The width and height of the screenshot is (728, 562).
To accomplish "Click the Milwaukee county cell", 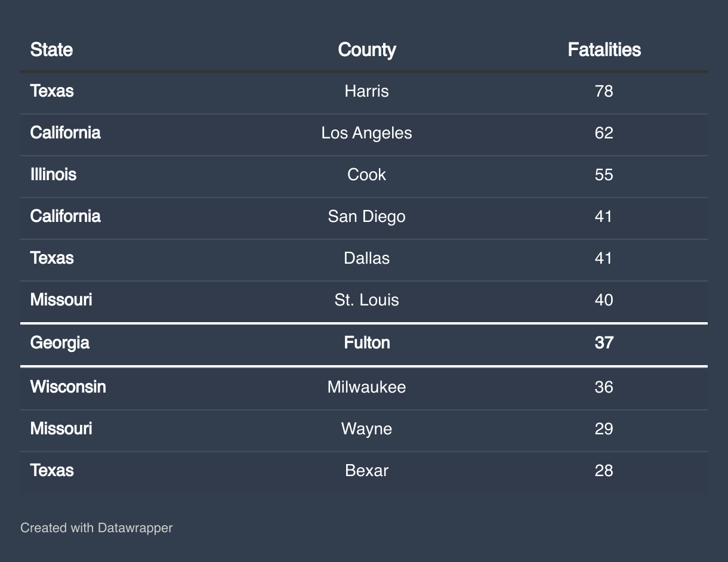I will 366,387.
